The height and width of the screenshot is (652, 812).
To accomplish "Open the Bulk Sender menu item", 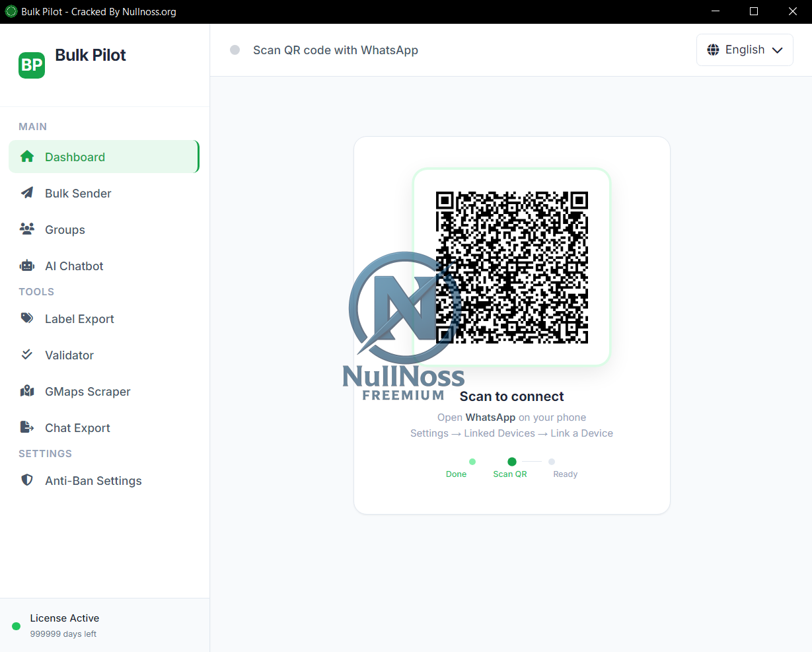I will (x=78, y=194).
